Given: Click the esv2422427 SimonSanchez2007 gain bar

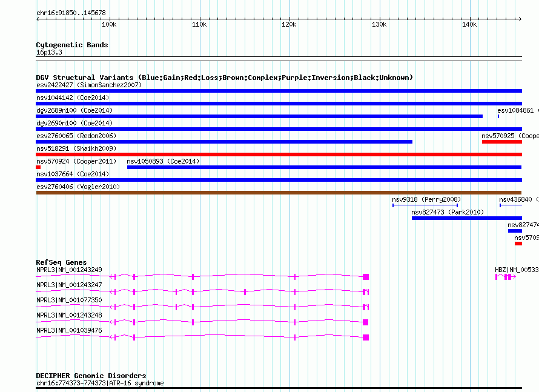Looking at the screenshot, I should (x=279, y=91).
